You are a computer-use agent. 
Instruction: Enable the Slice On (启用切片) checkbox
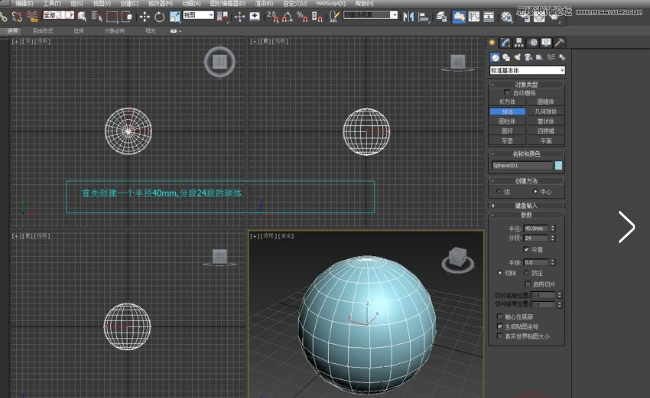[528, 284]
